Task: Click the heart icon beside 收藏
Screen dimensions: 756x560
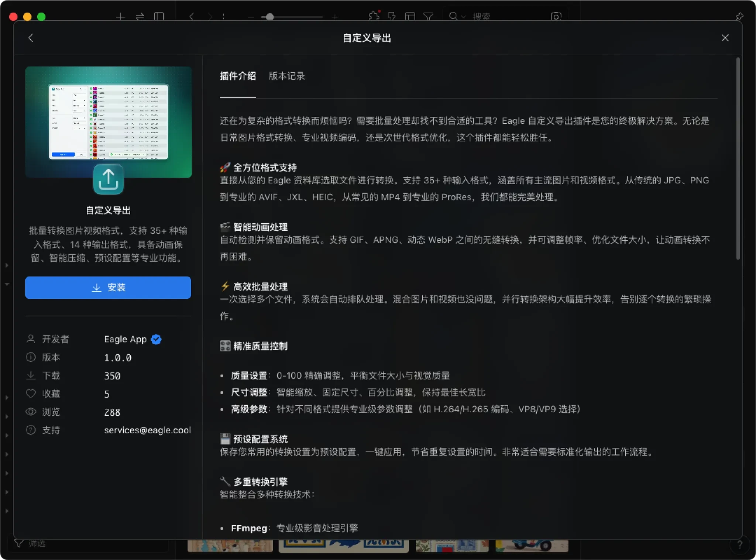Action: tap(31, 394)
